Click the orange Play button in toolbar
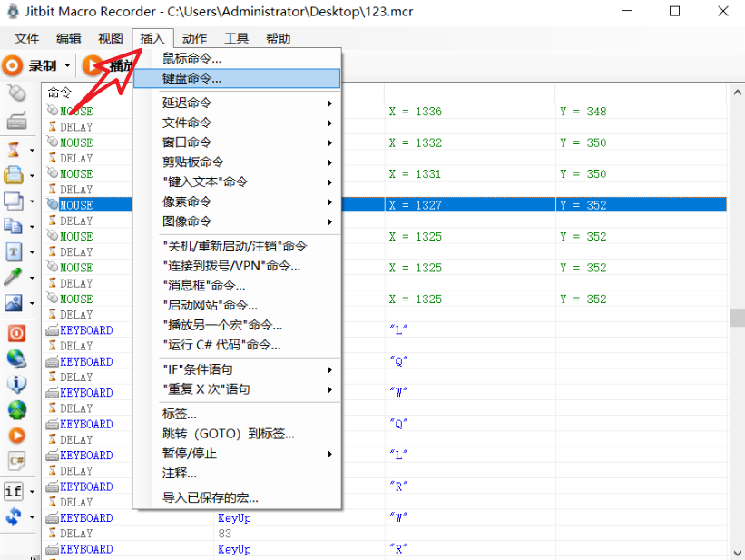The width and height of the screenshot is (745, 560). coord(92,65)
